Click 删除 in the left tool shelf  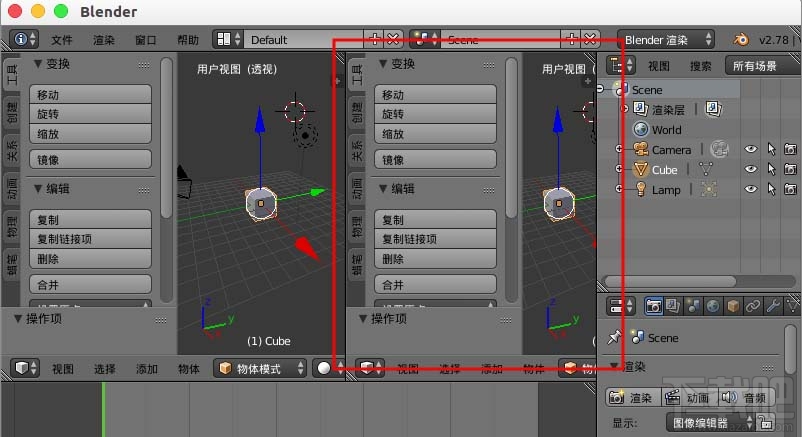(91, 259)
